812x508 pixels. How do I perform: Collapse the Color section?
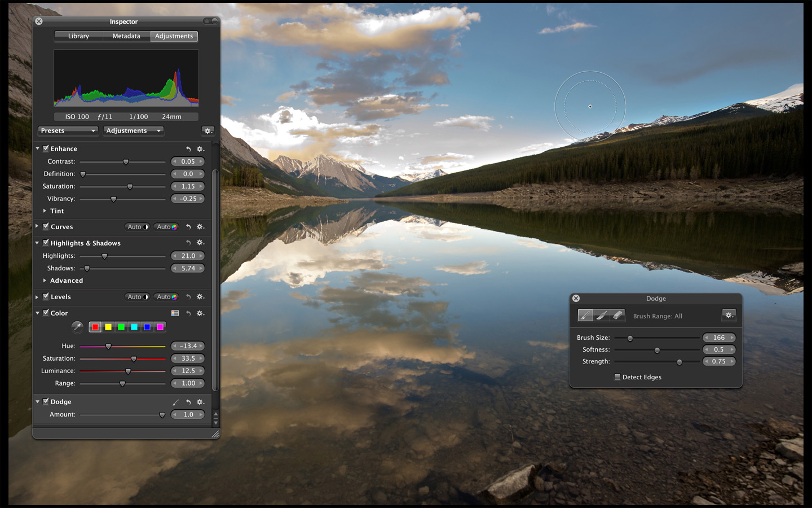pyautogui.click(x=37, y=313)
